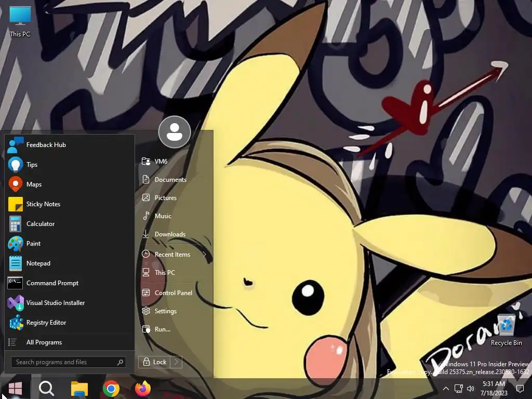
Task: Open Notepad
Action: (x=69, y=263)
